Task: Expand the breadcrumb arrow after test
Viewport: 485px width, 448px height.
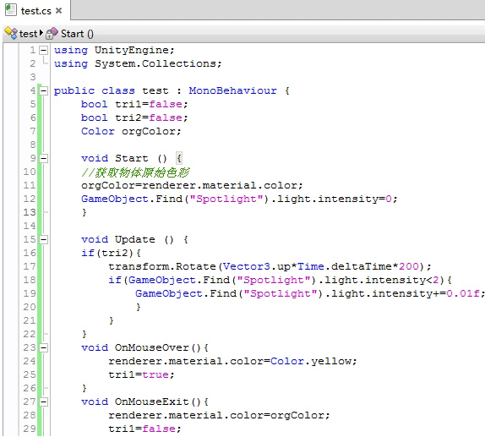Action: (41, 32)
